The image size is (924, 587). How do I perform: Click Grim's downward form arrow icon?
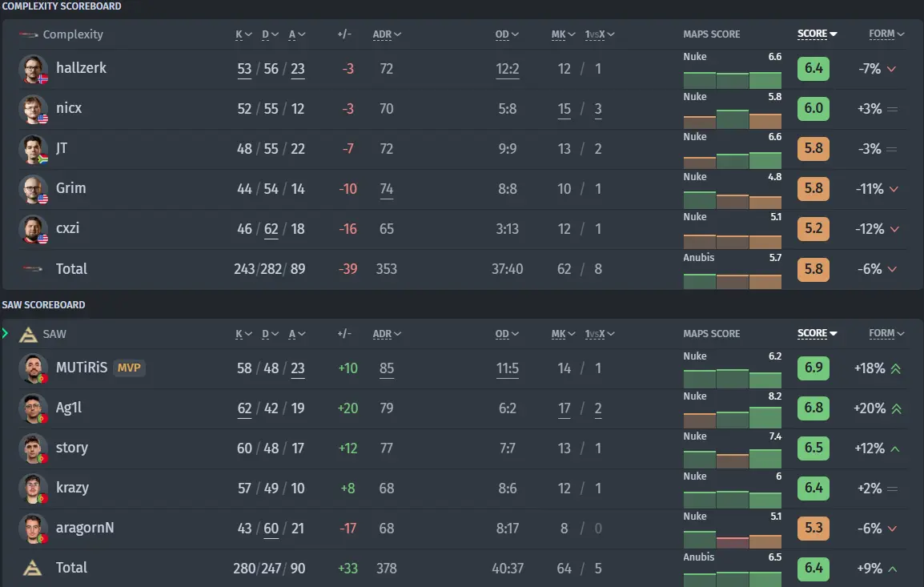(x=894, y=190)
